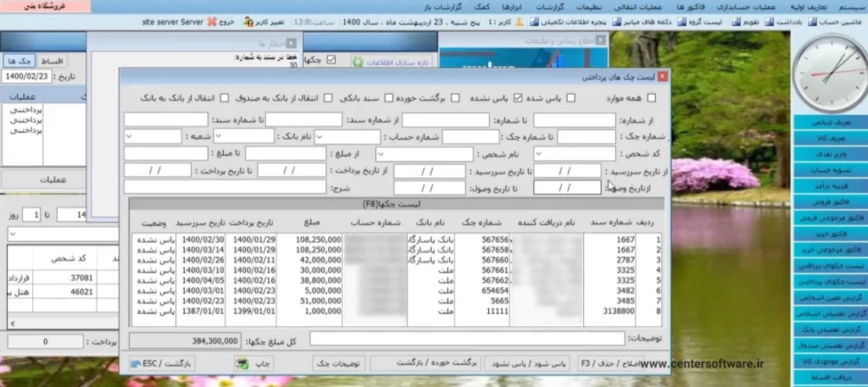Click the تعریف شخص sidebar button
The height and width of the screenshot is (387, 868).
coord(831,122)
